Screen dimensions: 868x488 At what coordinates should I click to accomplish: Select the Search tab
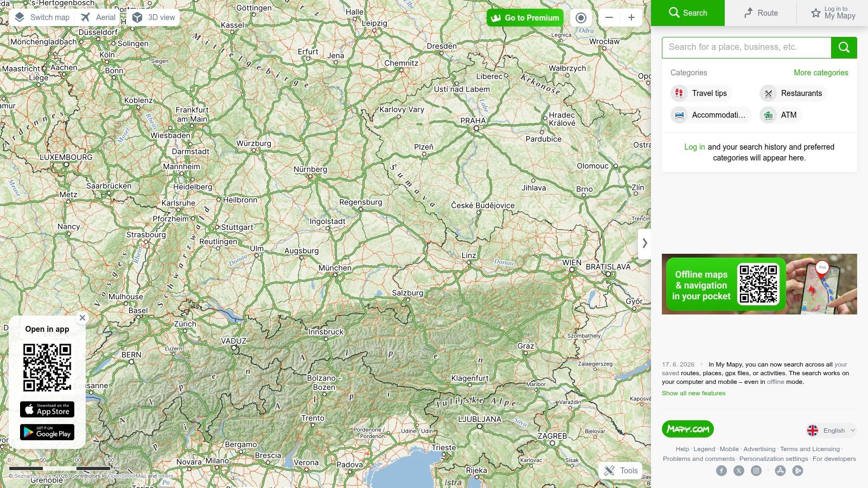pyautogui.click(x=688, y=13)
